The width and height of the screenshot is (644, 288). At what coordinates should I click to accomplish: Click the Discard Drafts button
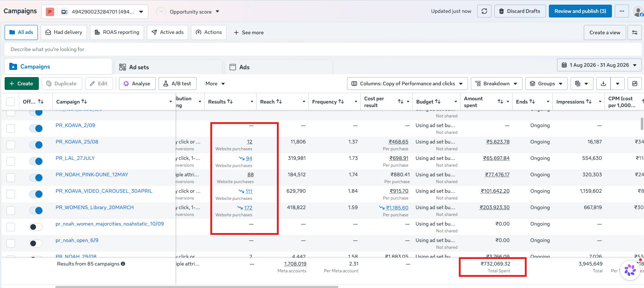click(x=520, y=11)
